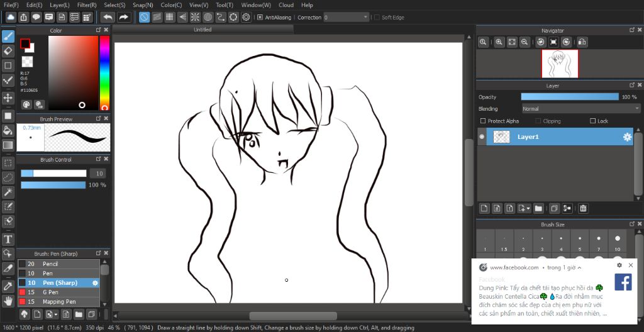This screenshot has width=644, height=332.
Task: Open the Correction value dropdown
Action: [x=347, y=17]
